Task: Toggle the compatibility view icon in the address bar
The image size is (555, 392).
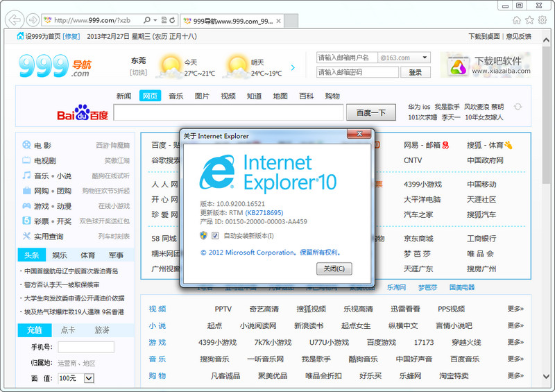Action: click(164, 20)
